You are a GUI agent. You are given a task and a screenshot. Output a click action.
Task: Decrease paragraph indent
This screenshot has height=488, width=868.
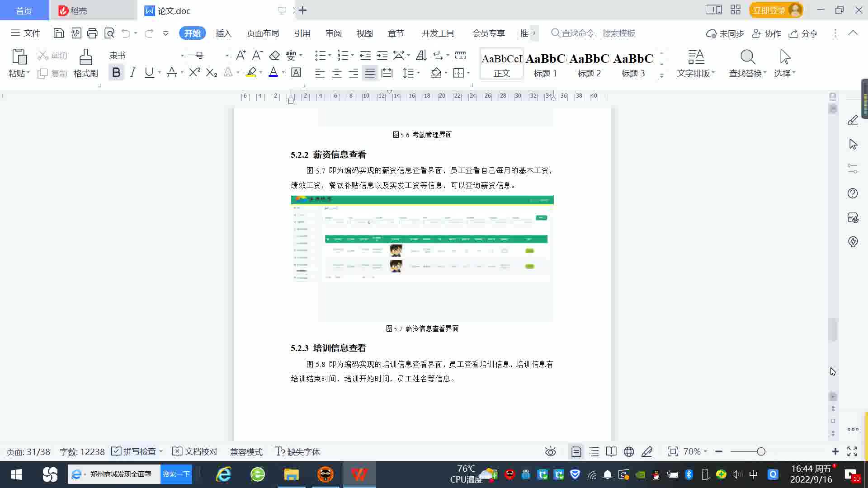pyautogui.click(x=365, y=55)
